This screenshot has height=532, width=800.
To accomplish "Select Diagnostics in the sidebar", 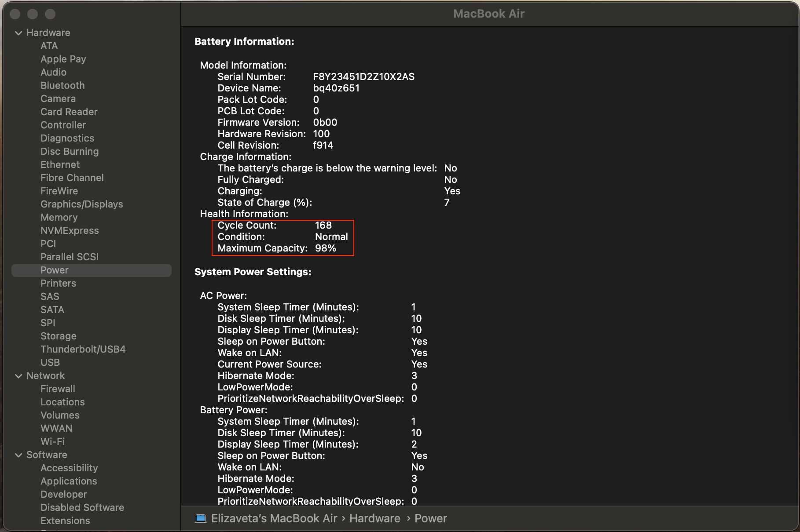I will tap(67, 138).
